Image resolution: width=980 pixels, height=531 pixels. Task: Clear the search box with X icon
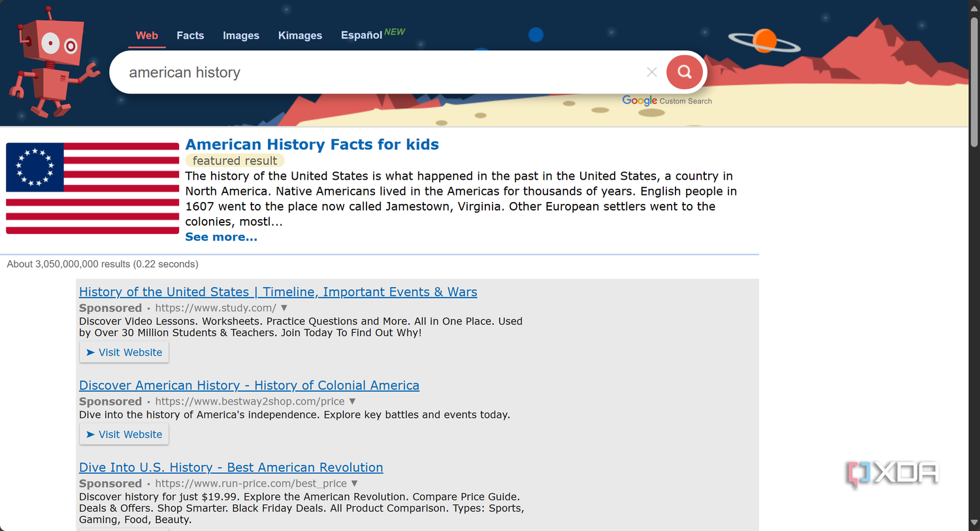tap(651, 72)
